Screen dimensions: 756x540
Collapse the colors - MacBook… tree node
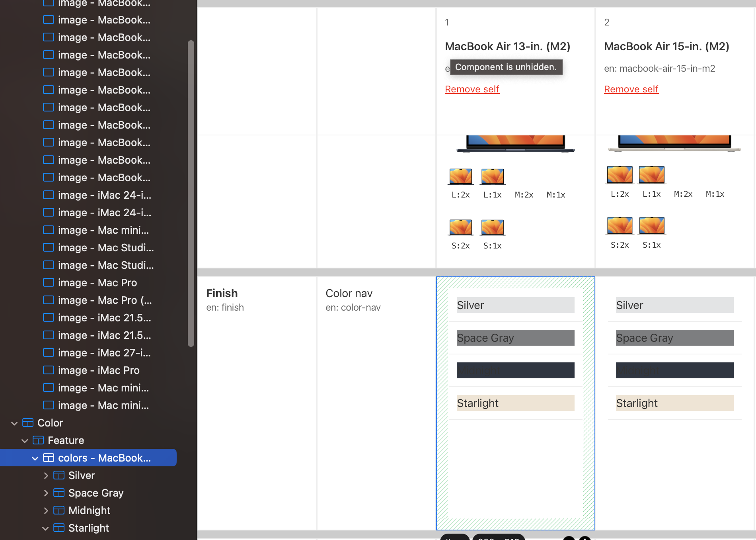click(x=35, y=458)
